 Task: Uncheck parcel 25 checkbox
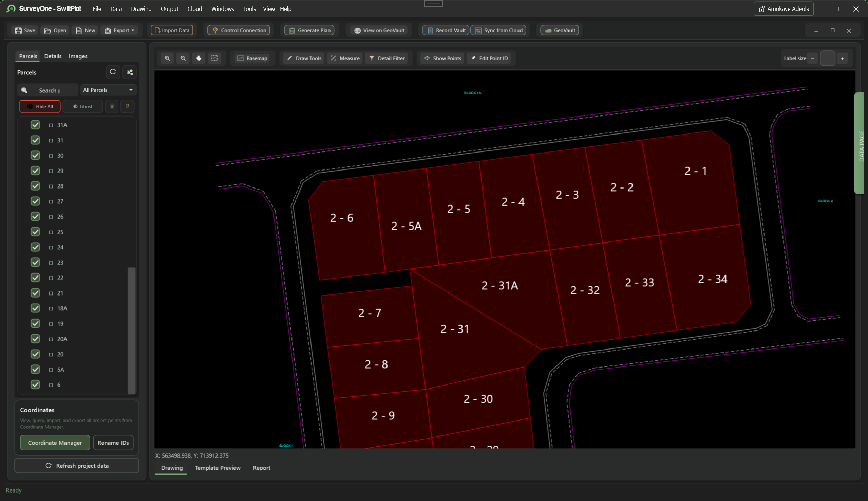[x=35, y=232]
